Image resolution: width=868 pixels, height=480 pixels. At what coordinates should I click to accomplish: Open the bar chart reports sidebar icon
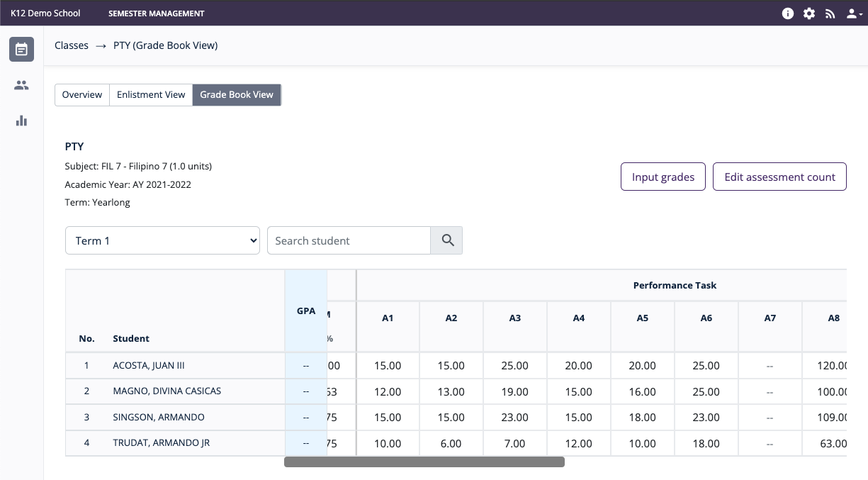(x=21, y=121)
